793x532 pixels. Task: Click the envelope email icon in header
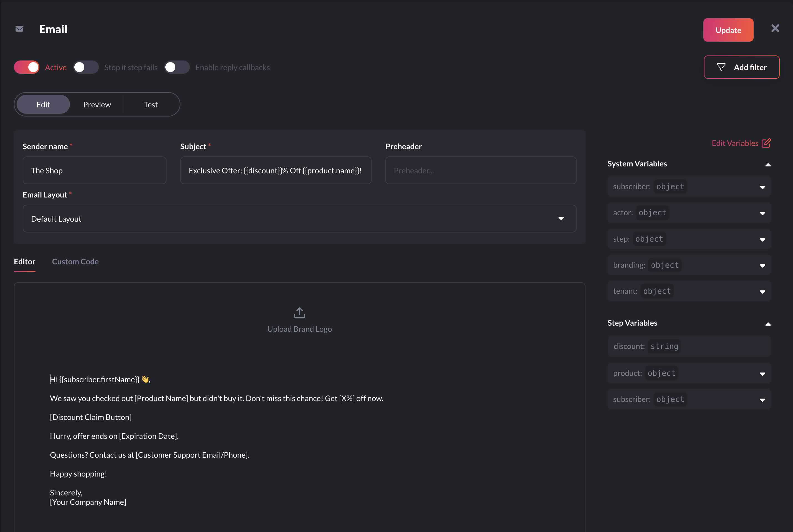19,29
